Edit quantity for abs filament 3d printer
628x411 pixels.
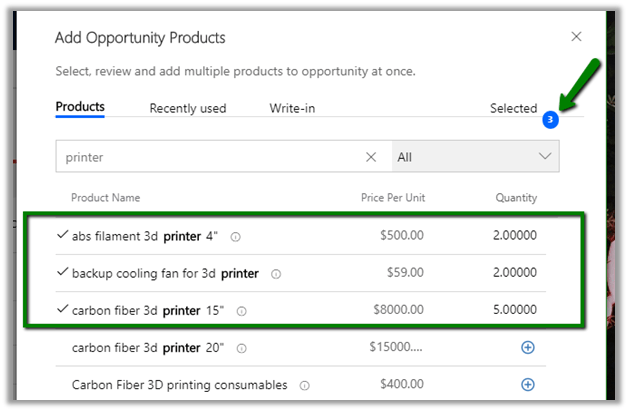pyautogui.click(x=512, y=236)
